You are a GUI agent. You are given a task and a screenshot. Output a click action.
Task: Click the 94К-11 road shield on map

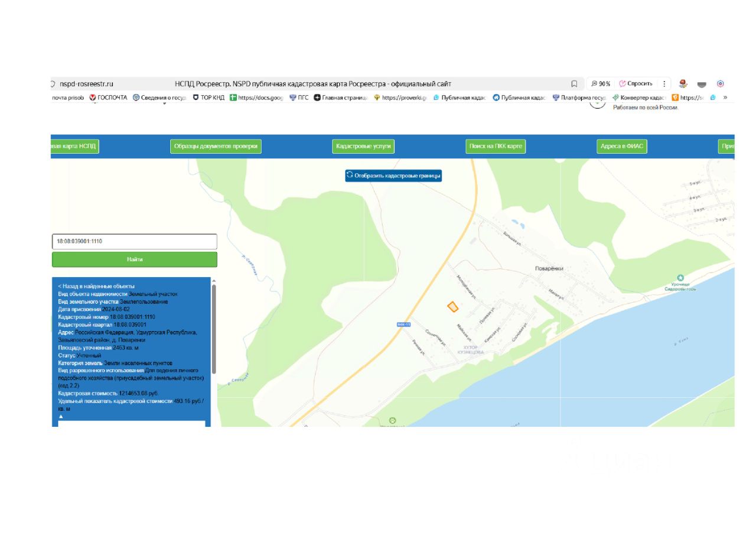(x=403, y=325)
